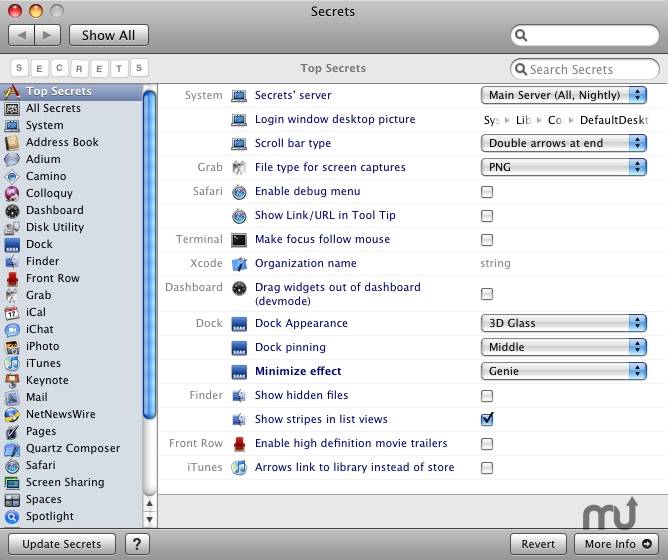This screenshot has width=668, height=560.
Task: Click the Minimize effect label
Action: [x=298, y=371]
